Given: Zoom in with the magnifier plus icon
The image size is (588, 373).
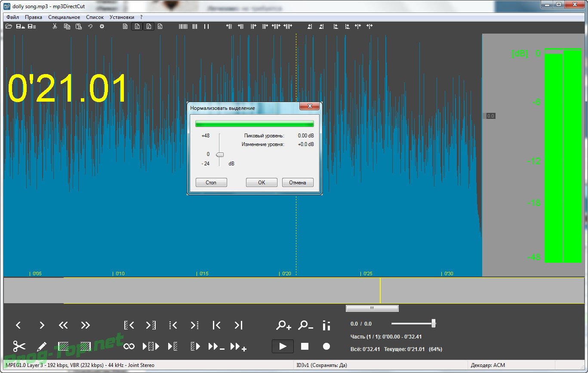Looking at the screenshot, I should point(284,325).
